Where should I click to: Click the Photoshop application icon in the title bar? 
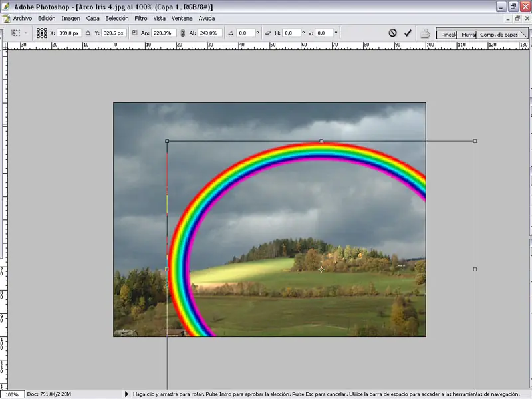click(x=5, y=5)
